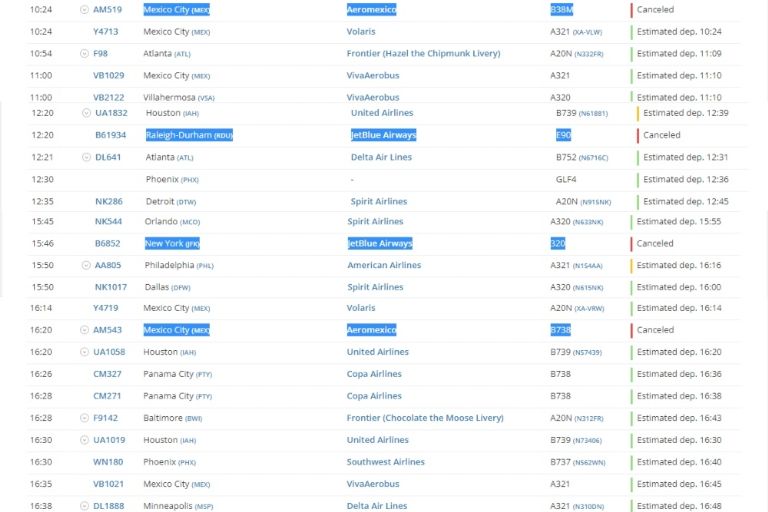Image resolution: width=768 pixels, height=512 pixels.
Task: Expand the AM519 flight row chevron
Action: click(84, 9)
